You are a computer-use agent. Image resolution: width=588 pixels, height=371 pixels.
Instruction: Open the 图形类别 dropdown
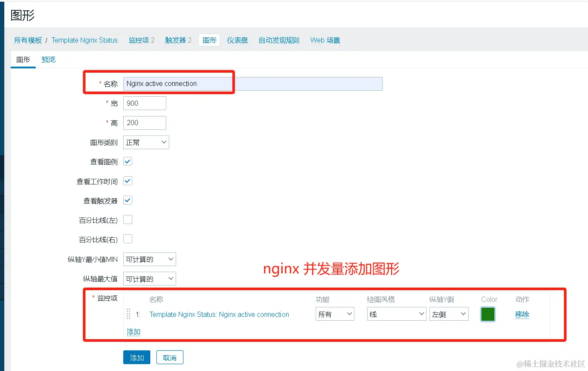[146, 142]
